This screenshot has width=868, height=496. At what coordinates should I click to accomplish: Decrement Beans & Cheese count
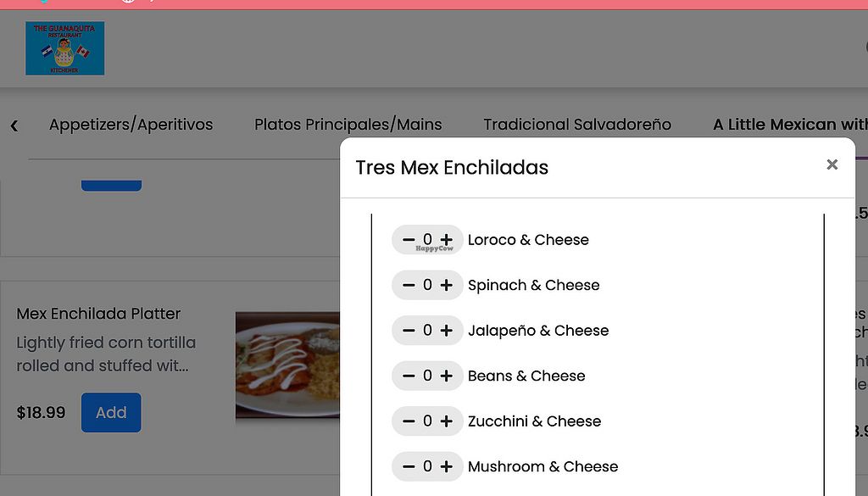[x=409, y=376]
